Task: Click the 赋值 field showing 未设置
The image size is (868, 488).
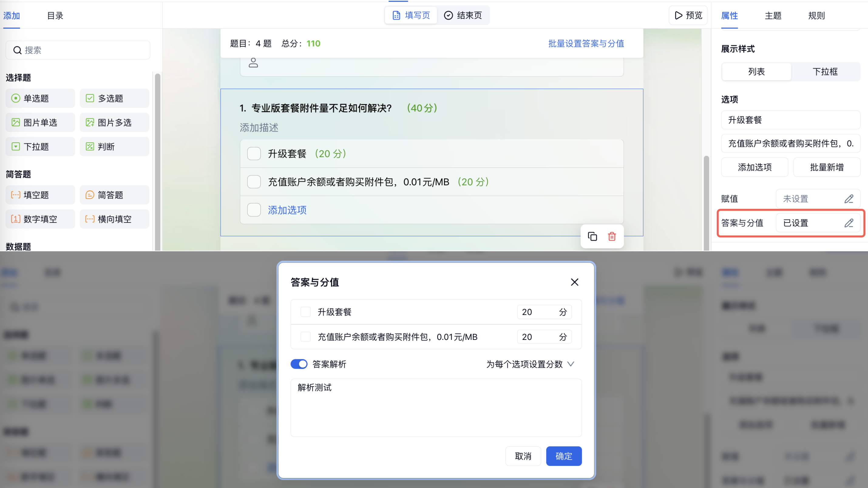Action: pyautogui.click(x=818, y=199)
